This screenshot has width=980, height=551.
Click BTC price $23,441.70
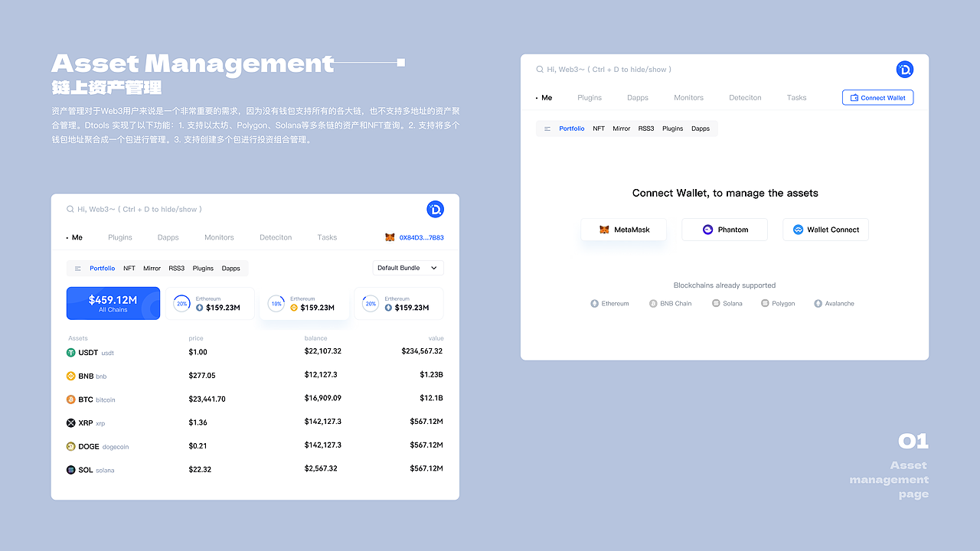(x=207, y=399)
